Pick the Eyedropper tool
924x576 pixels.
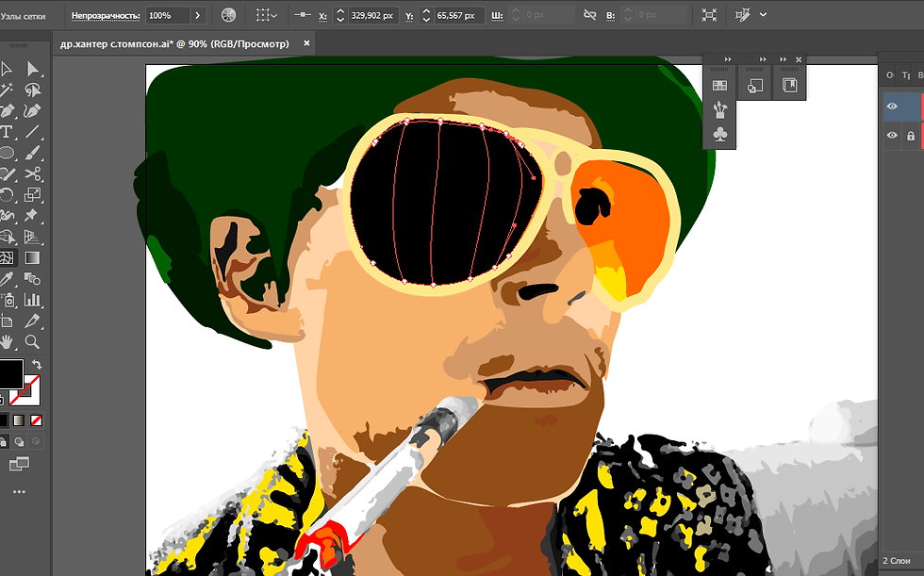coord(6,279)
